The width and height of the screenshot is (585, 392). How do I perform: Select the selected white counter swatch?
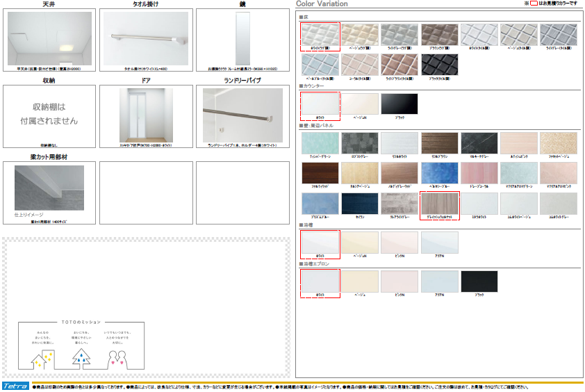(x=319, y=104)
